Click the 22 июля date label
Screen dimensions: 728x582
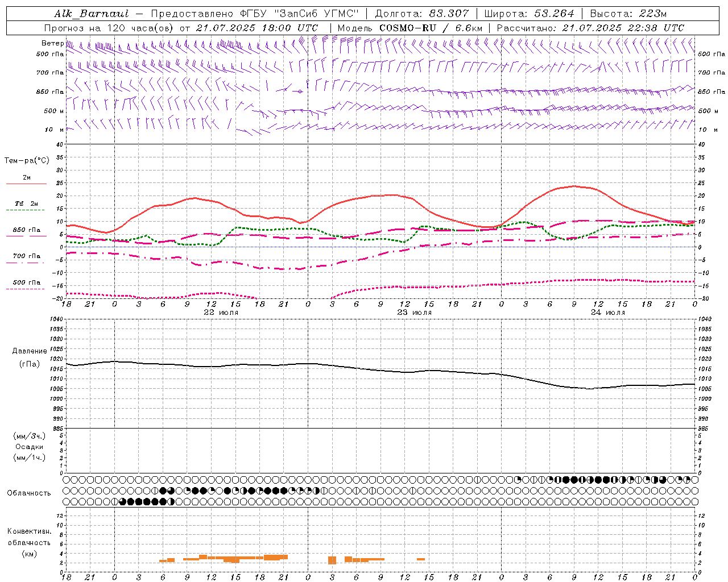tap(221, 313)
